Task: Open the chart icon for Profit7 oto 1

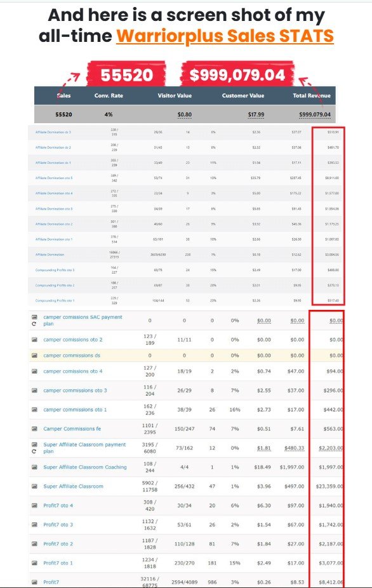Action: point(34,563)
